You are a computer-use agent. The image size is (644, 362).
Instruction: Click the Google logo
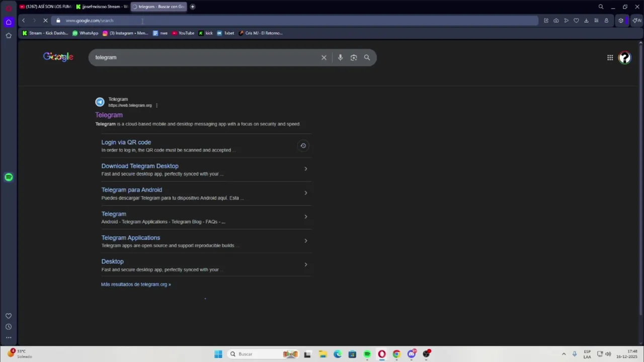[x=58, y=57]
